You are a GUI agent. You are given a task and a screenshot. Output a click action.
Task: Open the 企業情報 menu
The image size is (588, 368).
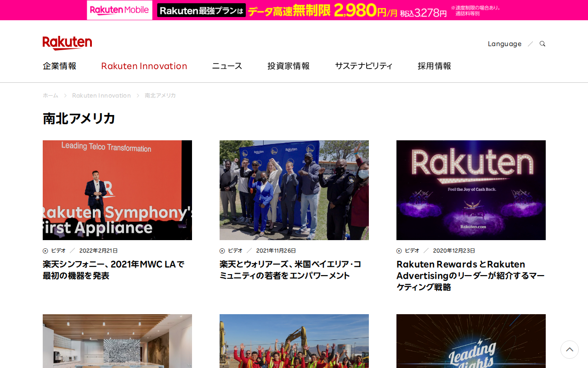click(x=60, y=66)
